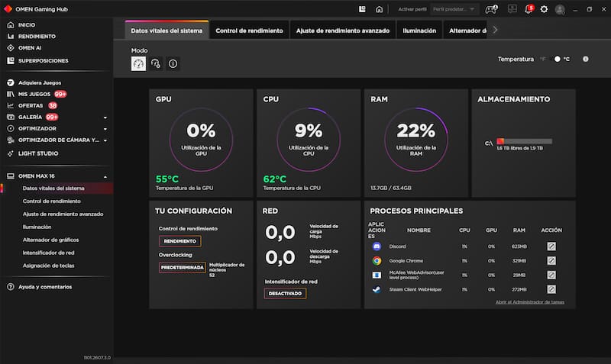This screenshot has width=611, height=364.
Task: Open settings gear icon
Action: click(544, 9)
